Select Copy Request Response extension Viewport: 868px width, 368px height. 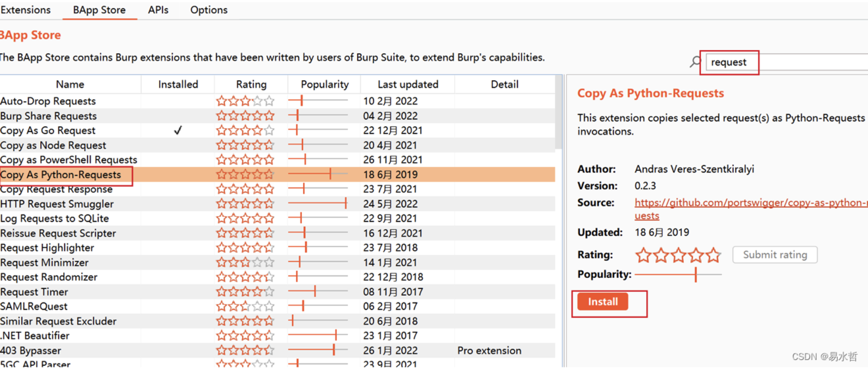point(277,189)
